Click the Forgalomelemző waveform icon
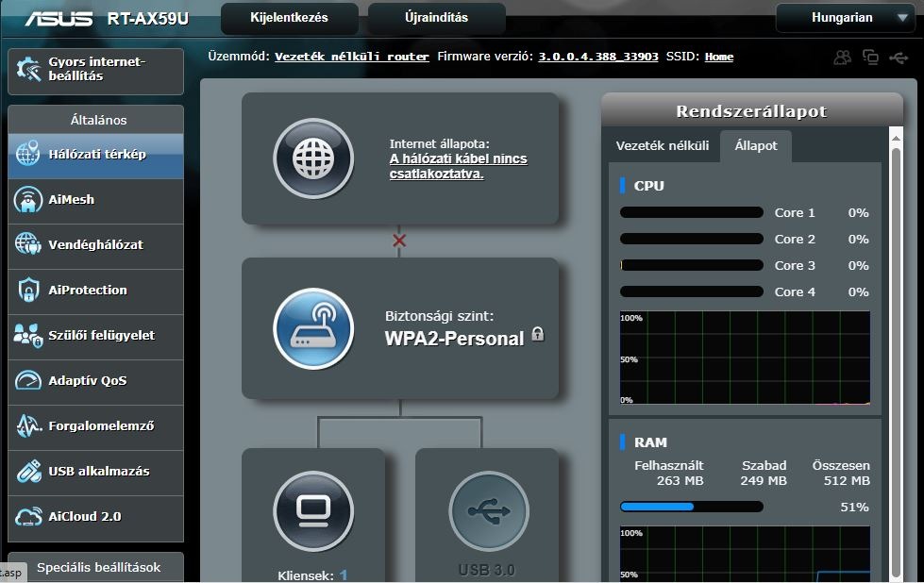 tap(27, 425)
